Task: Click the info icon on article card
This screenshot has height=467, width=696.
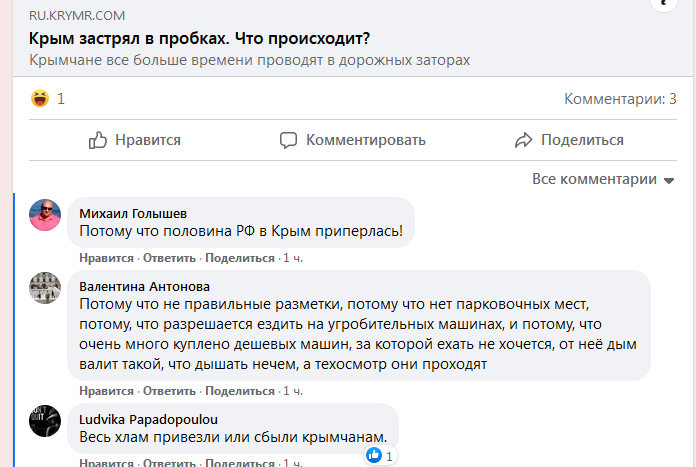Action: coord(664,4)
